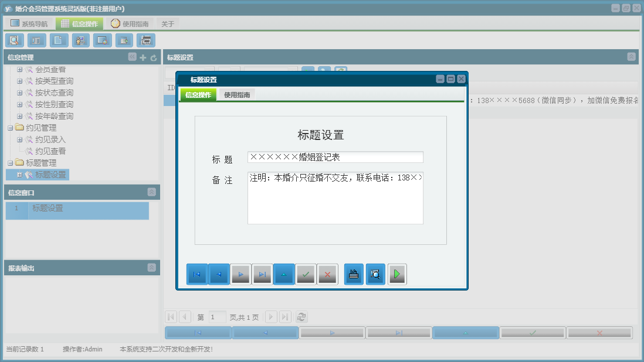This screenshot has width=644, height=362.
Task: Go to previous record in the dialog
Action: pos(218,274)
